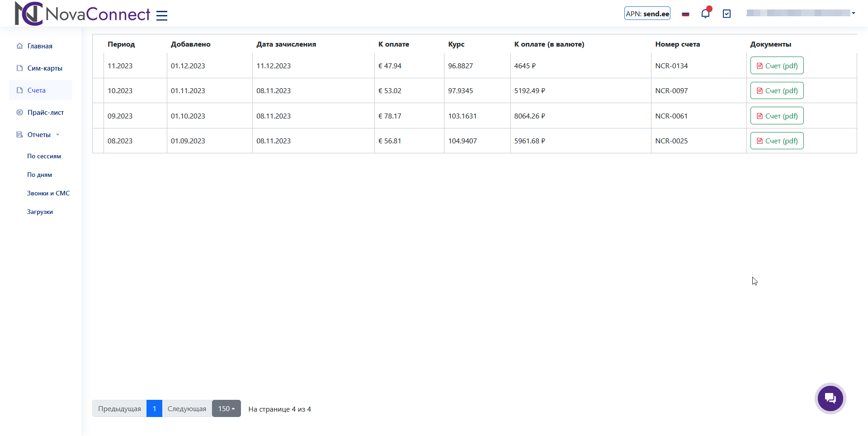Go to Главная in sidebar

(x=40, y=46)
